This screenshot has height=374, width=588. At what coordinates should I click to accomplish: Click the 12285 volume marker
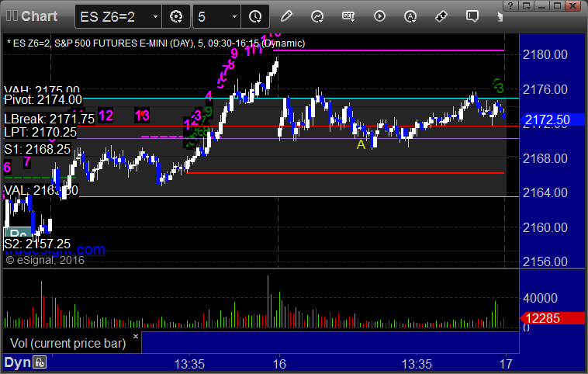coord(552,318)
